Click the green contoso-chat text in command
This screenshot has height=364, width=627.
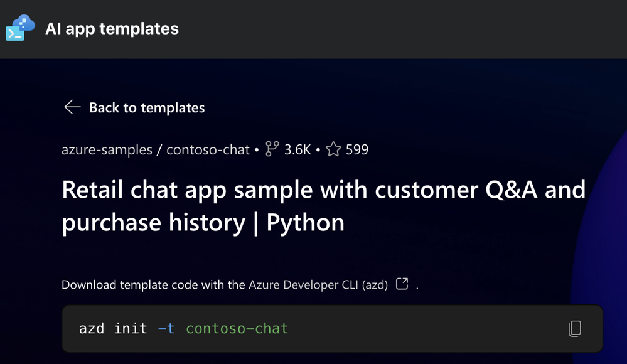tap(237, 328)
